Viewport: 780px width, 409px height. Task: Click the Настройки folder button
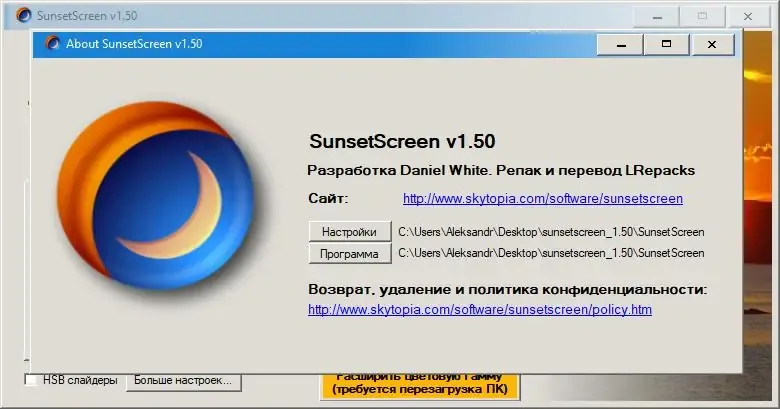(349, 232)
